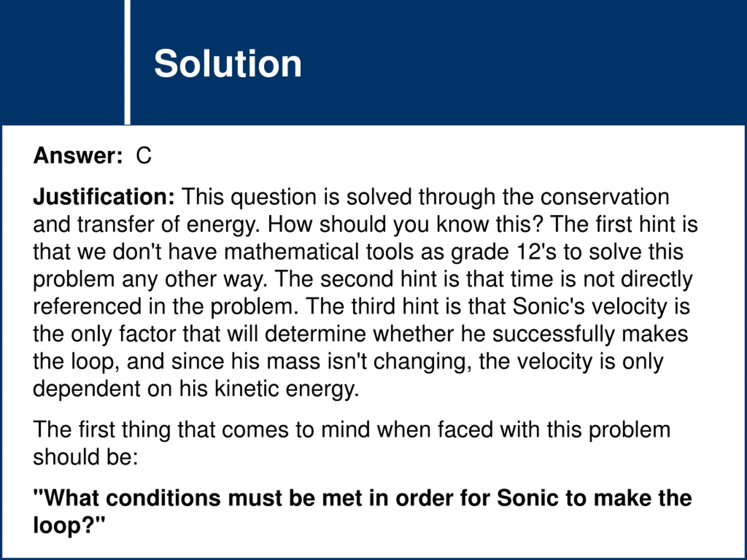This screenshot has height=560, width=747.
Task: Click the words kinetic energy
Action: [x=287, y=389]
